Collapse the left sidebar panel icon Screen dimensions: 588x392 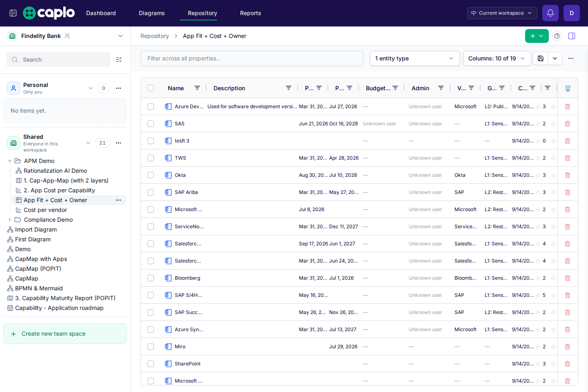pyautogui.click(x=13, y=13)
